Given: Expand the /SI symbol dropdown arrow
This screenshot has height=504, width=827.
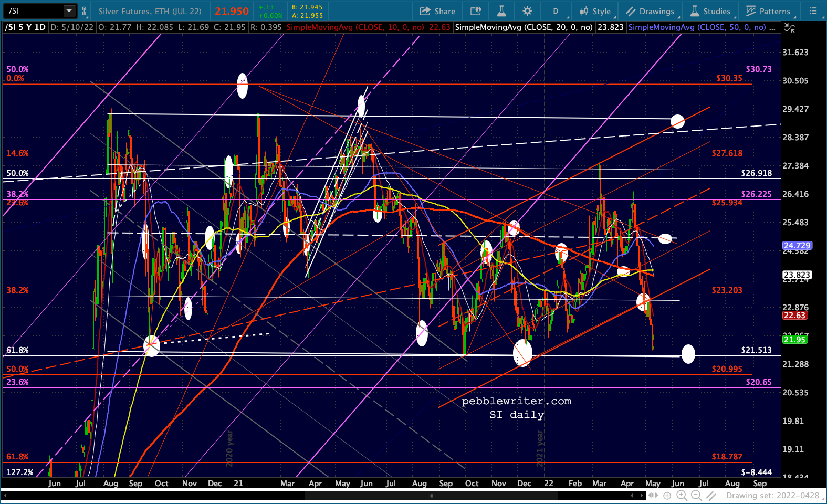Looking at the screenshot, I should pyautogui.click(x=69, y=11).
